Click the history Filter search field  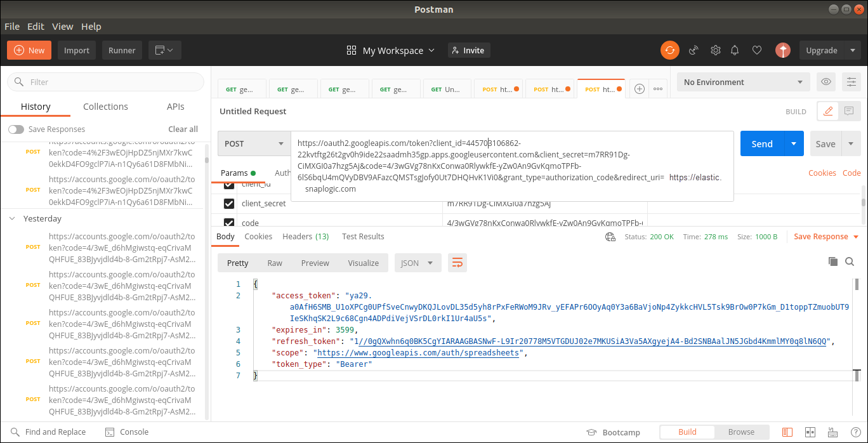tap(106, 82)
